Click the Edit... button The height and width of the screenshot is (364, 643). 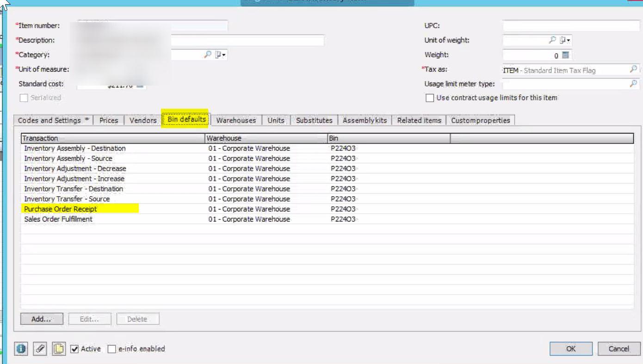pyautogui.click(x=90, y=319)
